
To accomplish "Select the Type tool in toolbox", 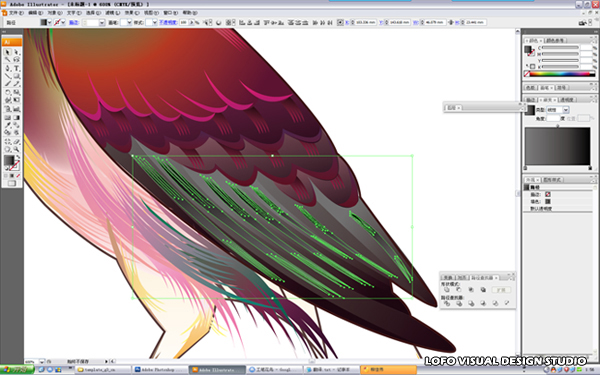I will [x=16, y=68].
